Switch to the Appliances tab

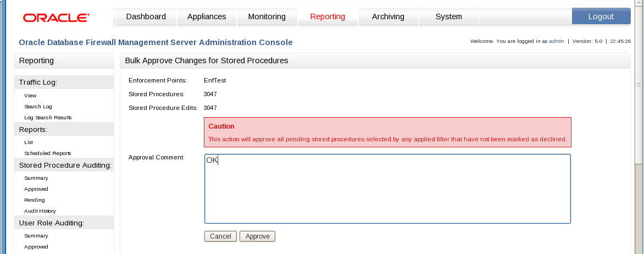click(207, 16)
